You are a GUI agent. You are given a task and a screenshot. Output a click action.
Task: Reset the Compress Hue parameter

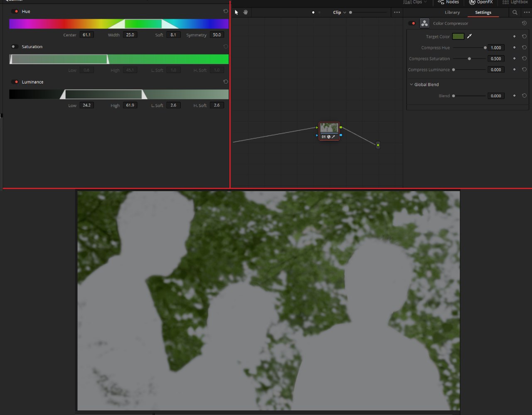click(524, 48)
